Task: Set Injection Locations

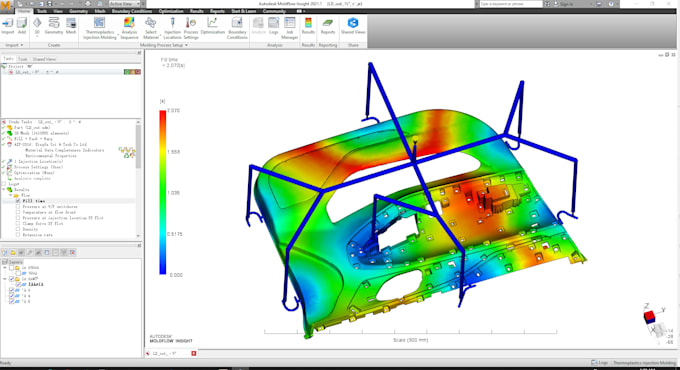Action: point(172,28)
